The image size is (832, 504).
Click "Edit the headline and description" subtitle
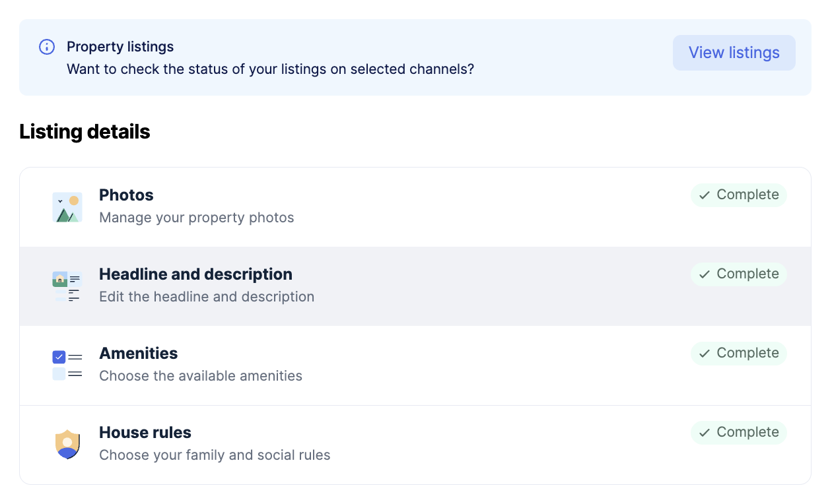pyautogui.click(x=207, y=297)
